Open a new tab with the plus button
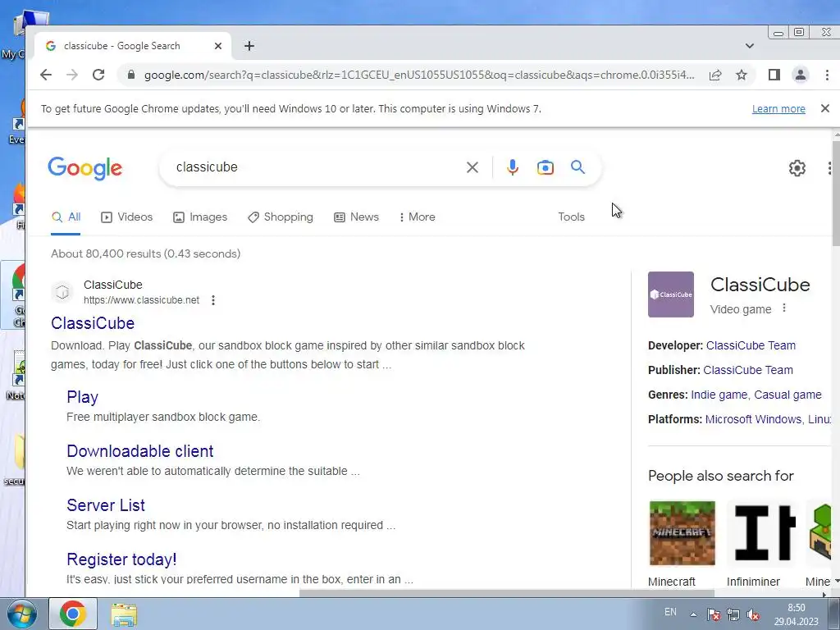This screenshot has height=630, width=840. [249, 46]
